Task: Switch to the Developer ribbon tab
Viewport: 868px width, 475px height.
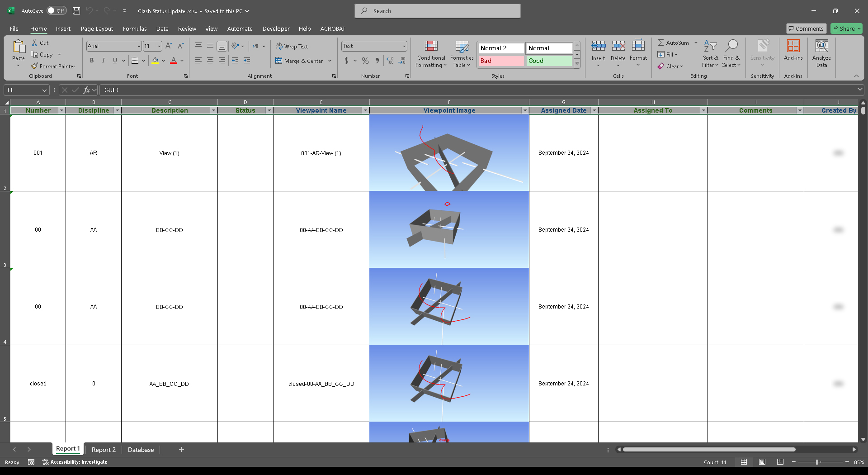Action: pyautogui.click(x=276, y=28)
